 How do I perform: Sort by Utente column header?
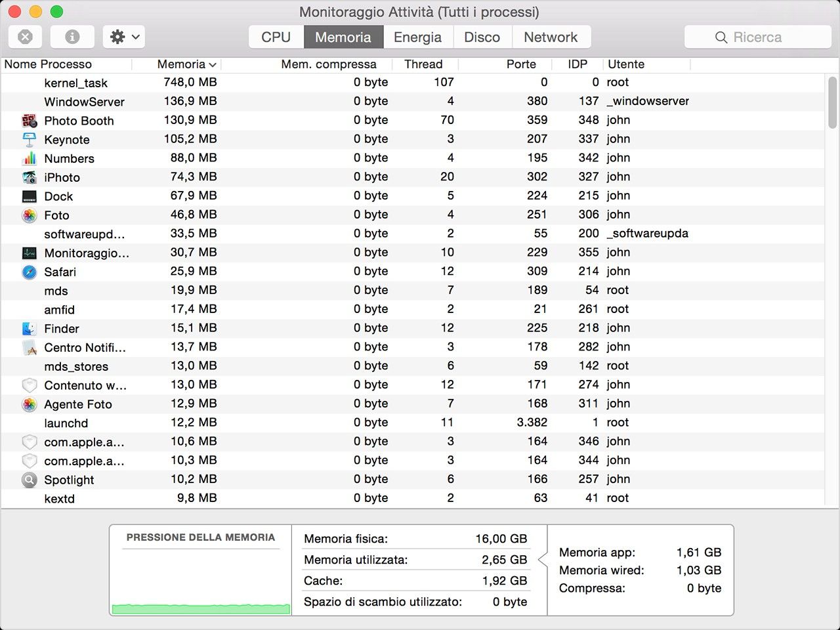click(x=647, y=64)
